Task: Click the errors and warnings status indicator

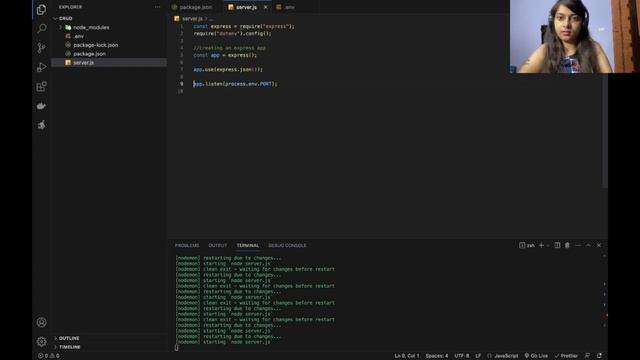Action: coord(49,356)
